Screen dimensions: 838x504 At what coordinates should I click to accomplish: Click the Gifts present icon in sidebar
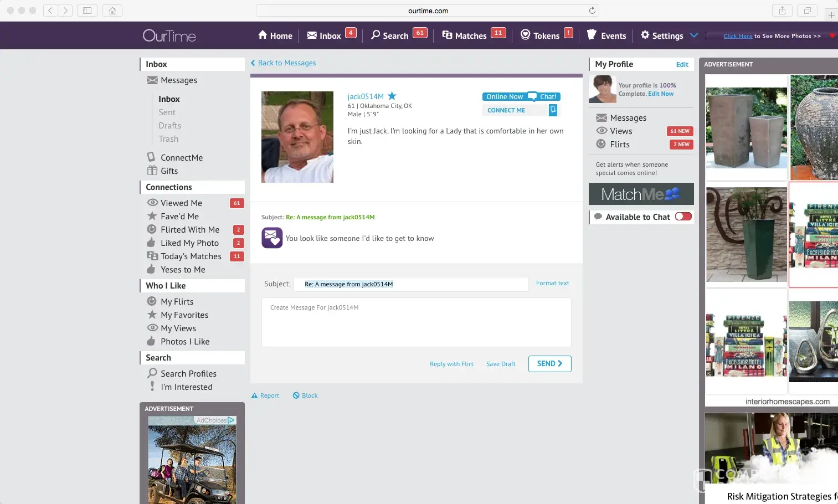[152, 171]
